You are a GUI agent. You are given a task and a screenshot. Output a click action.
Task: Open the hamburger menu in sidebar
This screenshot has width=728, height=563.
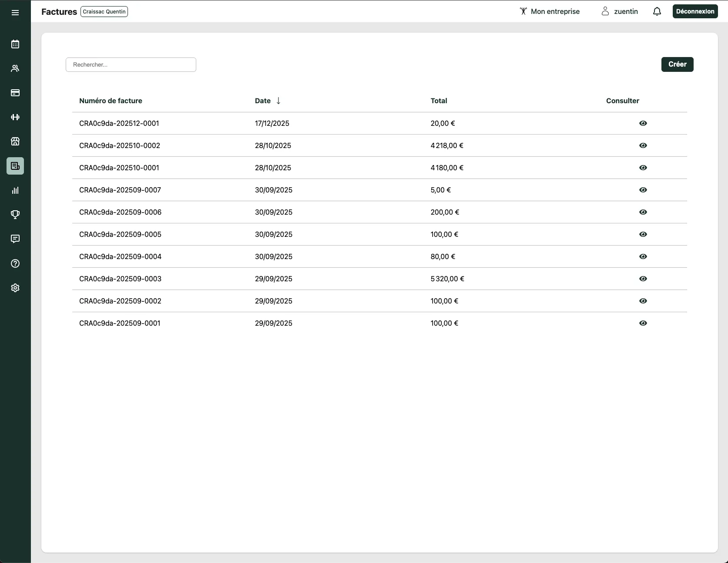pos(15,13)
